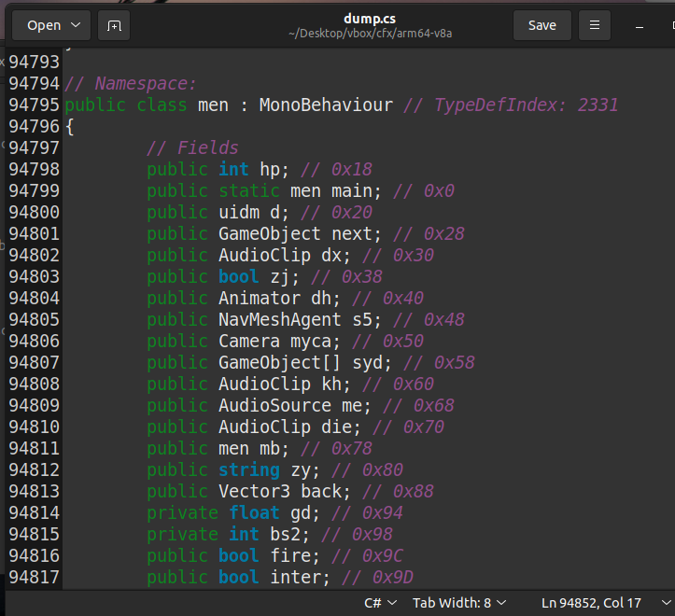Click line number 94795

click(x=34, y=105)
